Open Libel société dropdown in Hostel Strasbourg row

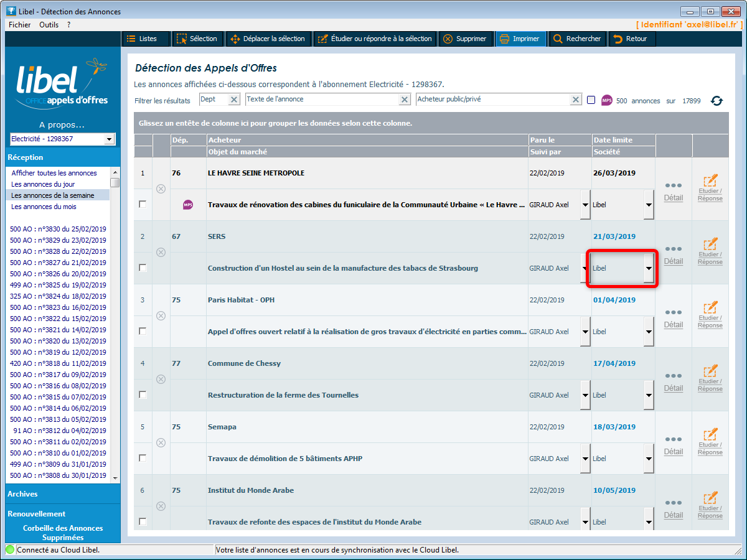point(649,268)
